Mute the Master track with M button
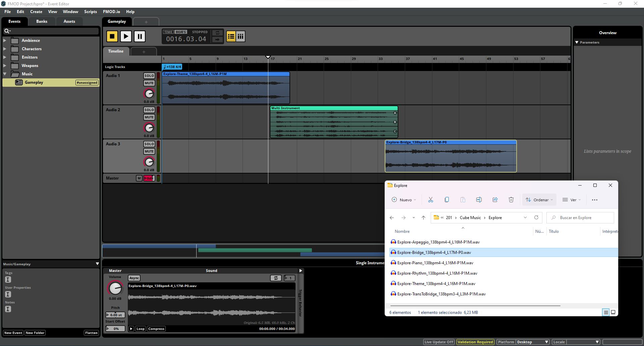 coord(139,178)
